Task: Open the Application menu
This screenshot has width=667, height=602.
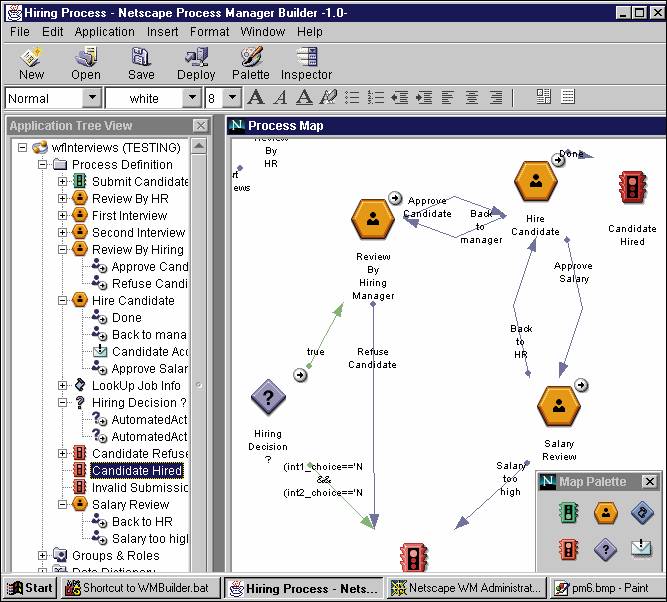Action: (x=104, y=31)
